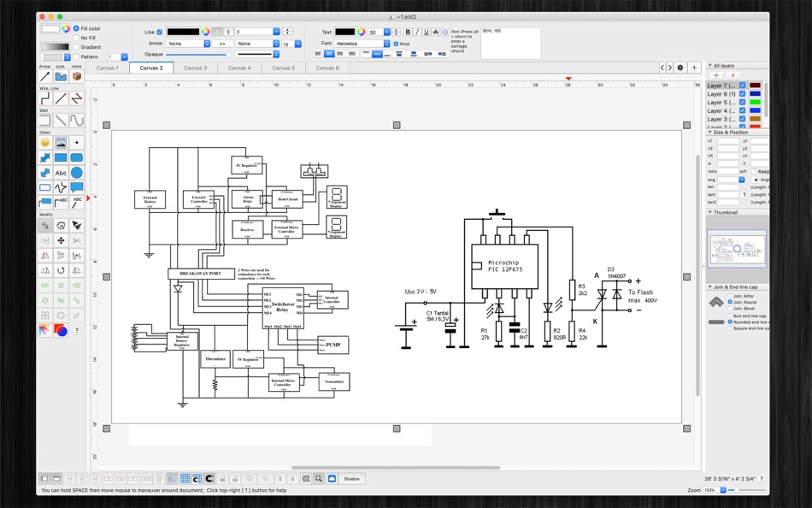Toggle the text Wrap checkbox
The height and width of the screenshot is (508, 812).
396,44
